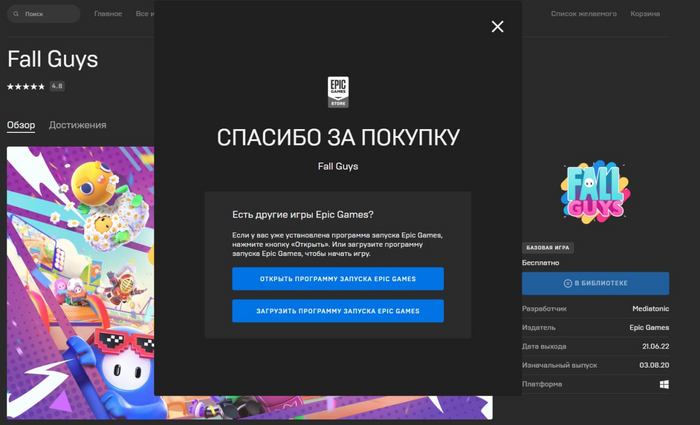Click the Fall Guys artwork image

[80, 282]
